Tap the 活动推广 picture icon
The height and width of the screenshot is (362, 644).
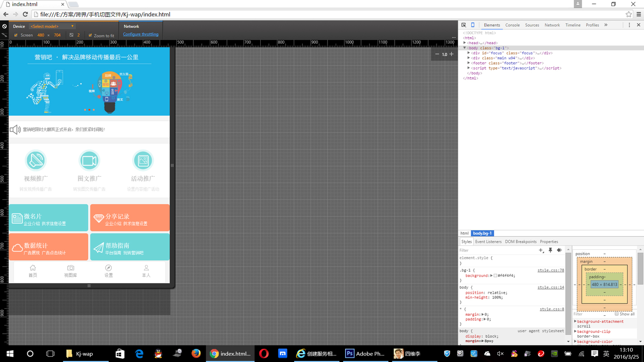(x=143, y=160)
